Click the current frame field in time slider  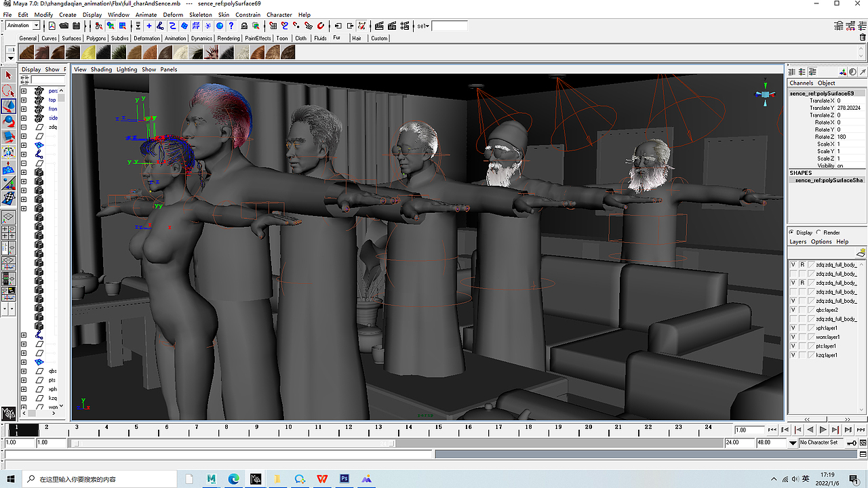tap(749, 430)
